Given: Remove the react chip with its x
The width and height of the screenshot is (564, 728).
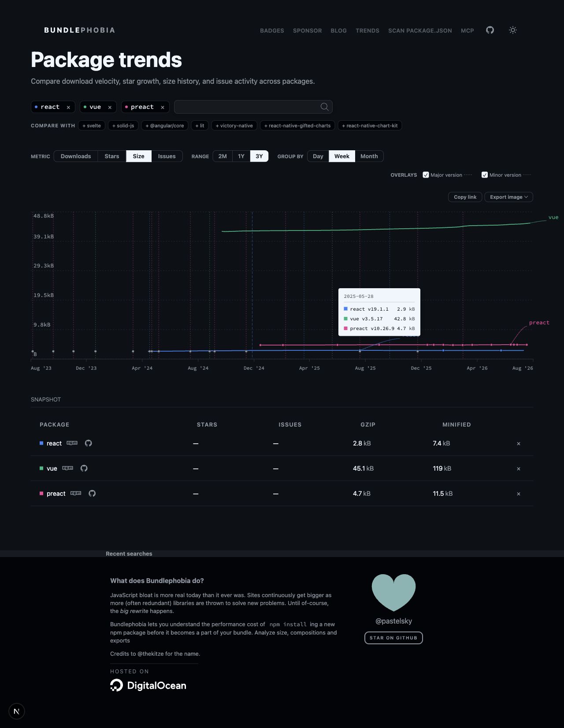Looking at the screenshot, I should tap(68, 107).
